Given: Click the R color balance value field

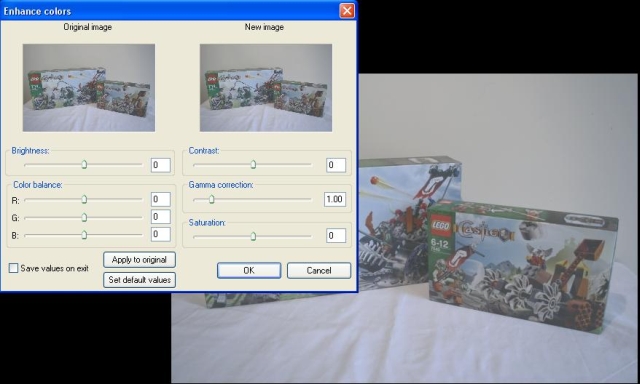Looking at the screenshot, I should pyautogui.click(x=160, y=199).
